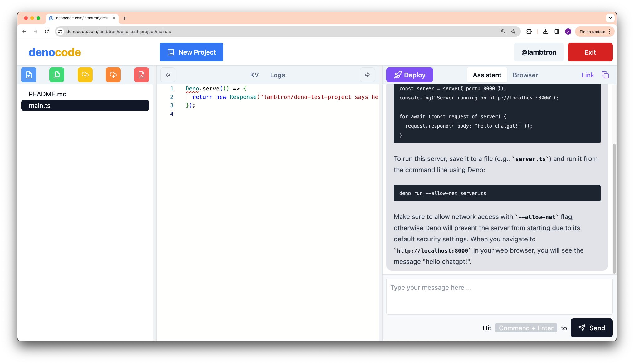Image resolution: width=634 pixels, height=364 pixels.
Task: Click line 1 Deno.serve in the editor
Action: [x=216, y=89]
